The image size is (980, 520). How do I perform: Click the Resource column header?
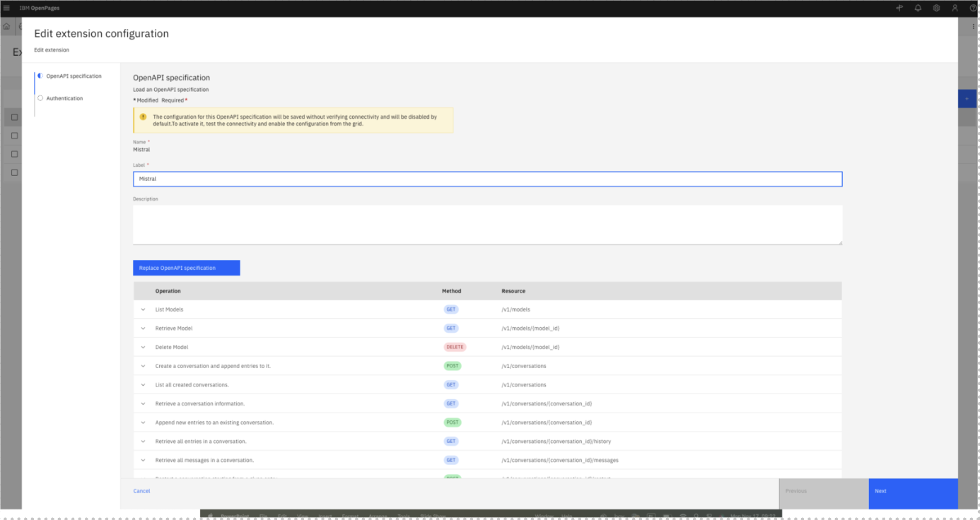[513, 291]
